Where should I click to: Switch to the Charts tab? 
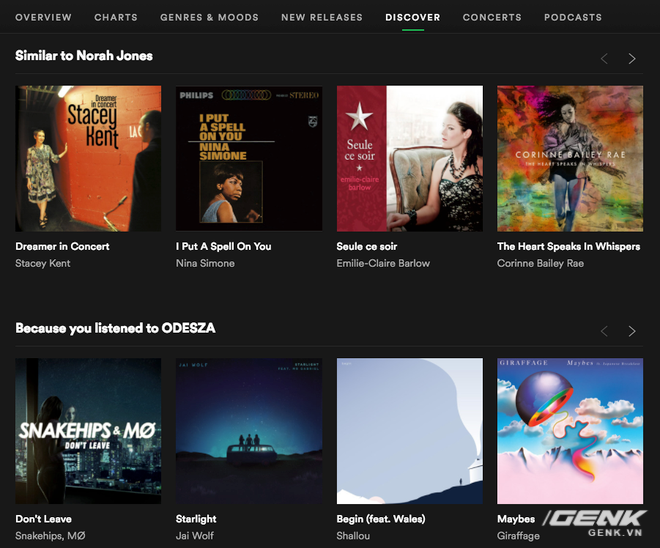pos(116,17)
